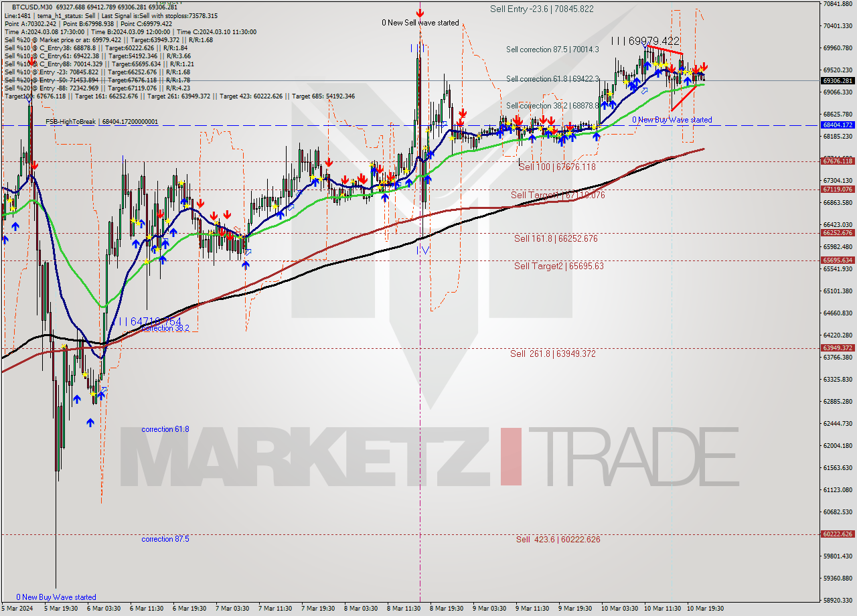Click the 'Sell Entry -23.6 | 70845.822' label
This screenshot has width=857, height=616.
tap(542, 9)
